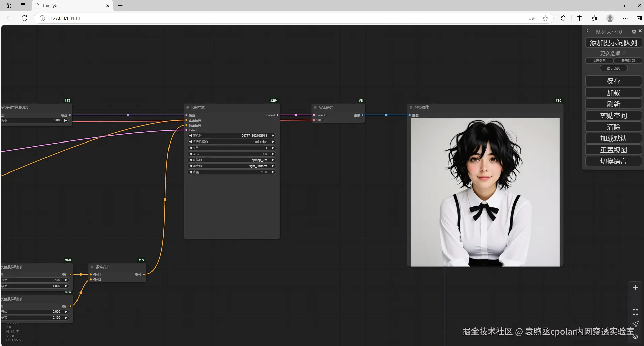Open the 采样器 dpmpp_2m dropdown

[232, 160]
